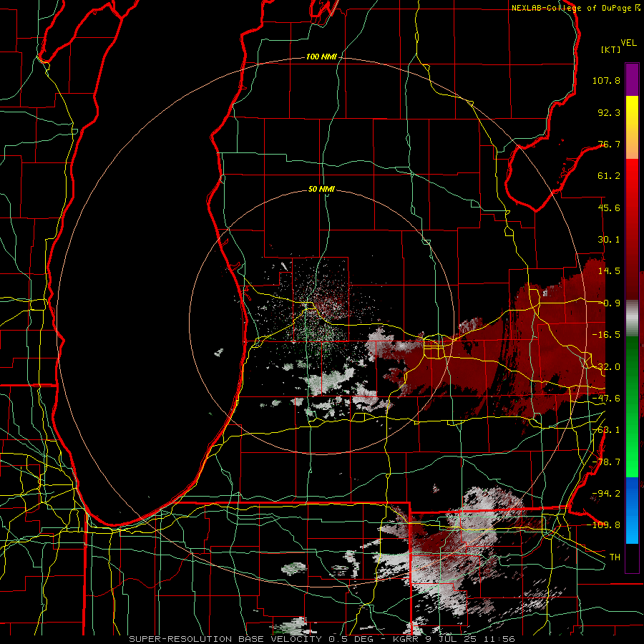Click the 100 NMI range ring label
The height and width of the screenshot is (644, 644).
(321, 57)
